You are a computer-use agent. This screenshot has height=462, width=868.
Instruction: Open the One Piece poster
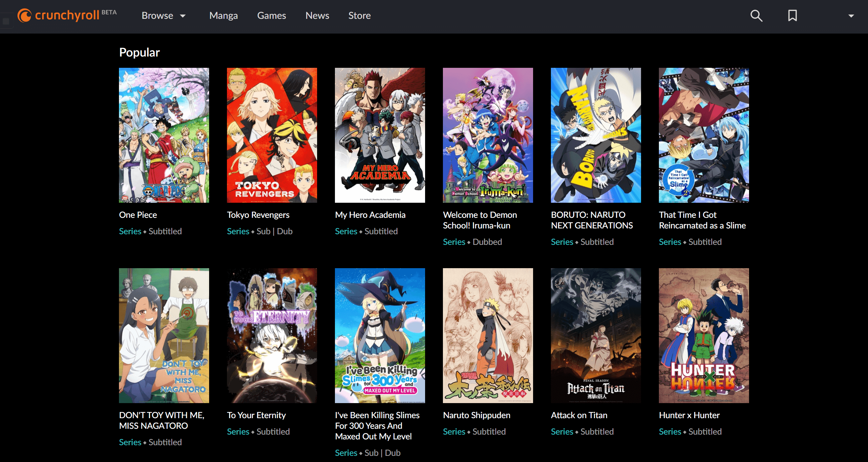[164, 135]
